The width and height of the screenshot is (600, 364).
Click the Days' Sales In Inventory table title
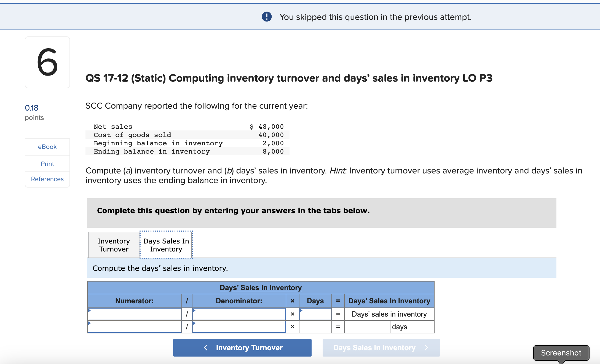pos(261,288)
